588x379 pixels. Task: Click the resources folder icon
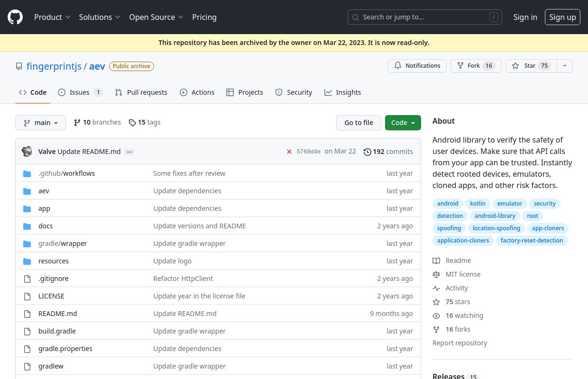click(27, 261)
